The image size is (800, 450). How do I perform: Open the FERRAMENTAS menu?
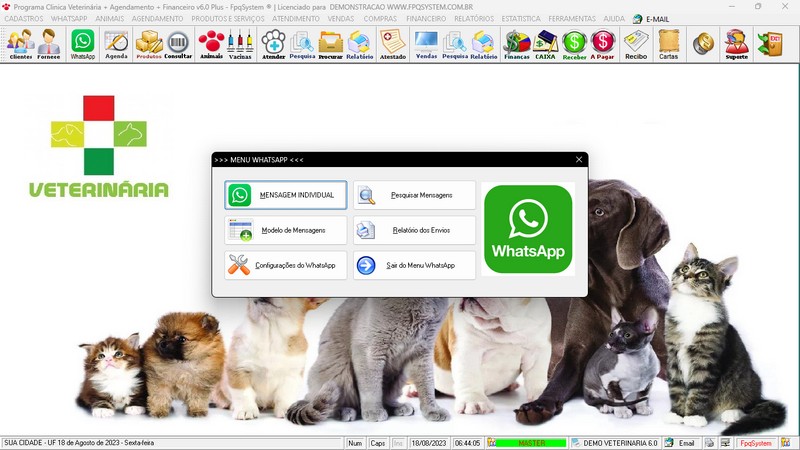tap(572, 19)
